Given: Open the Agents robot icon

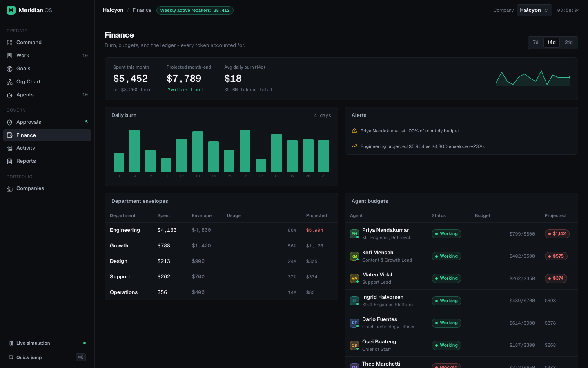Looking at the screenshot, I should (9, 95).
